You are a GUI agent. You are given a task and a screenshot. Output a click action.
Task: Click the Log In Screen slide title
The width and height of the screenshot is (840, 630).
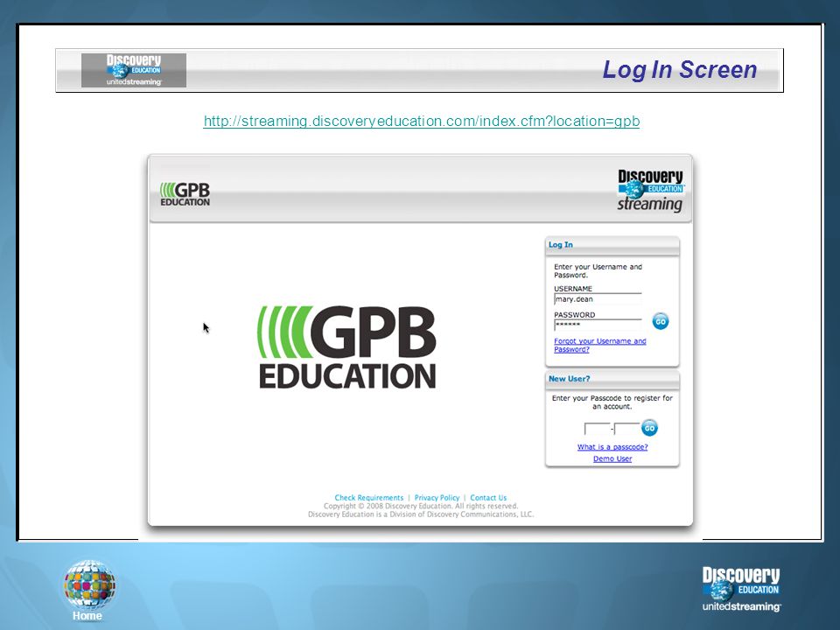pos(680,70)
